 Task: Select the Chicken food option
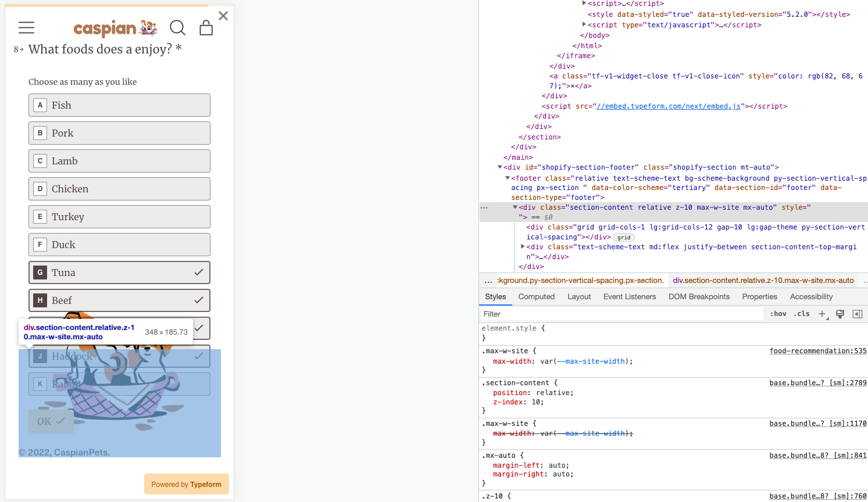click(119, 189)
